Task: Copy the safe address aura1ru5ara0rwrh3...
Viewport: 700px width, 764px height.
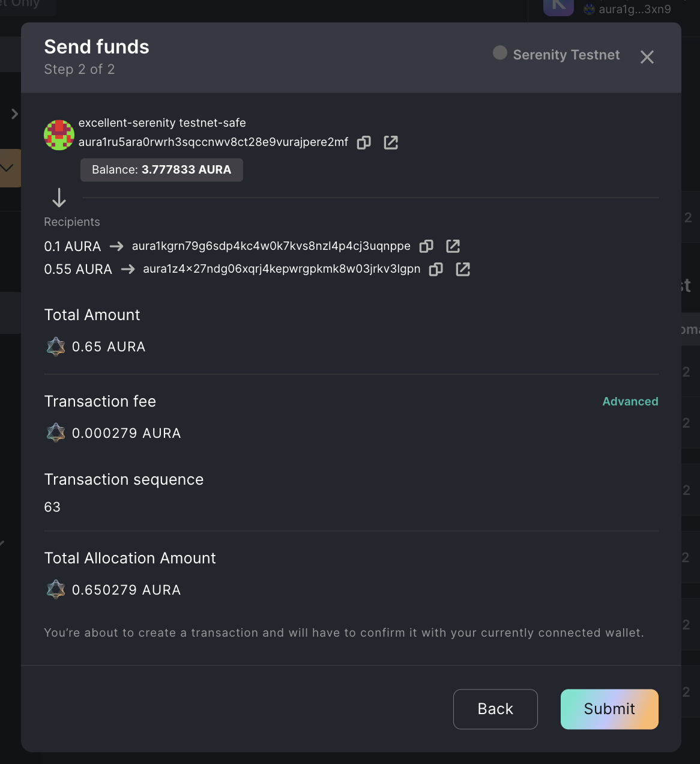Action: click(363, 142)
